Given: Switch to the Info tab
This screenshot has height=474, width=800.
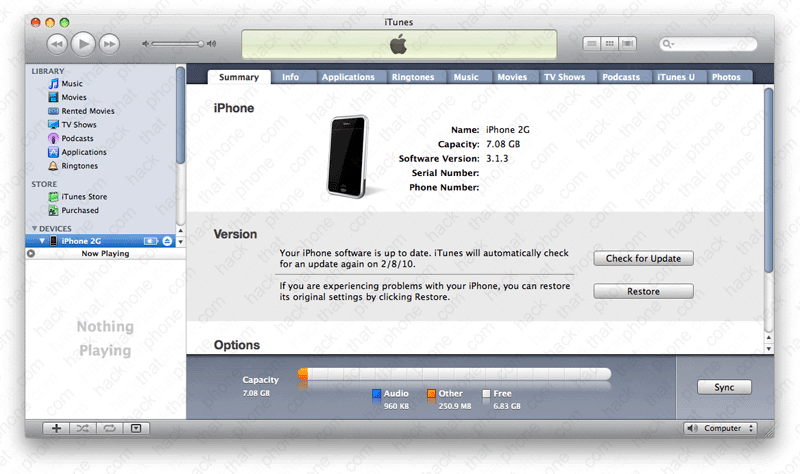Looking at the screenshot, I should pos(290,77).
